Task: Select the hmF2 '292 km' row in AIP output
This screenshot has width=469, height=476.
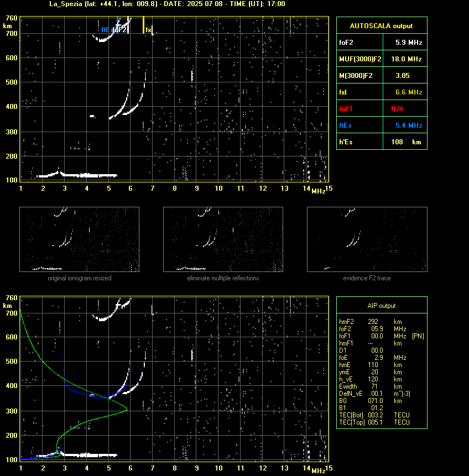Action: pyautogui.click(x=371, y=322)
